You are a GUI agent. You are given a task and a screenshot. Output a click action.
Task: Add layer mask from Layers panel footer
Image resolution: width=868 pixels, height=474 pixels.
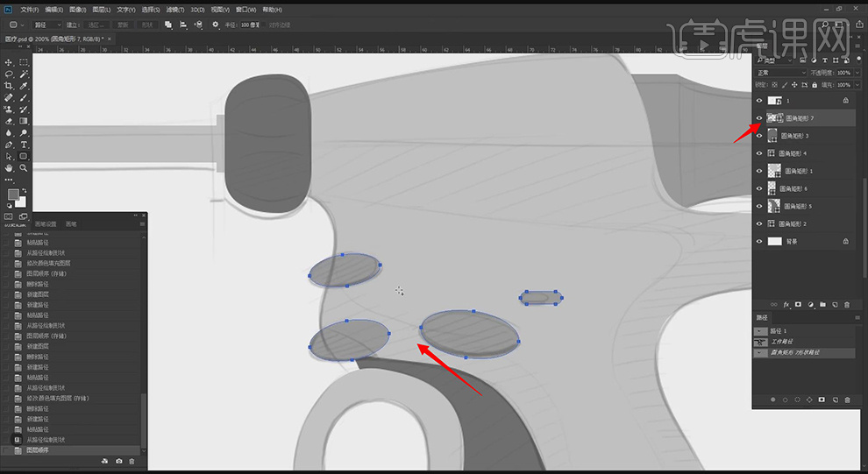798,305
